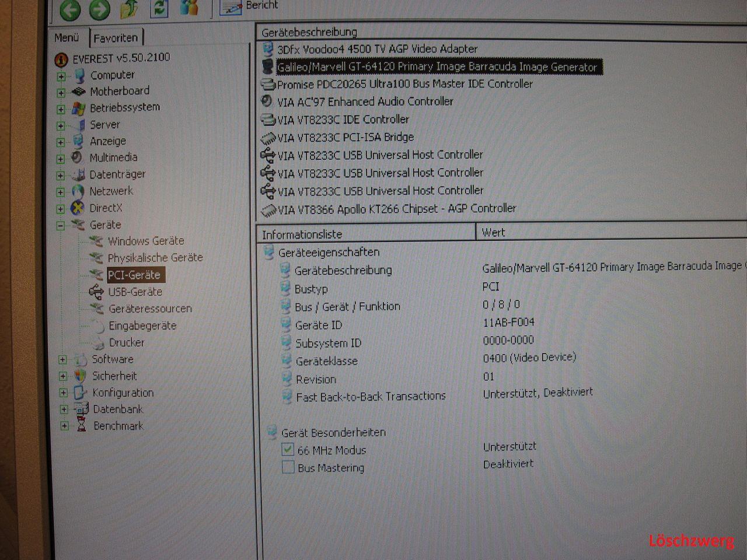Expand the Anzeige tree node
Screen dimensions: 747x560
click(x=61, y=142)
